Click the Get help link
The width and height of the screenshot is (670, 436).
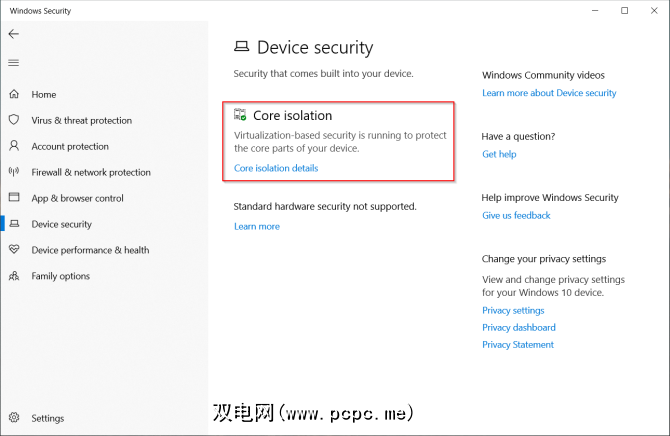[499, 154]
